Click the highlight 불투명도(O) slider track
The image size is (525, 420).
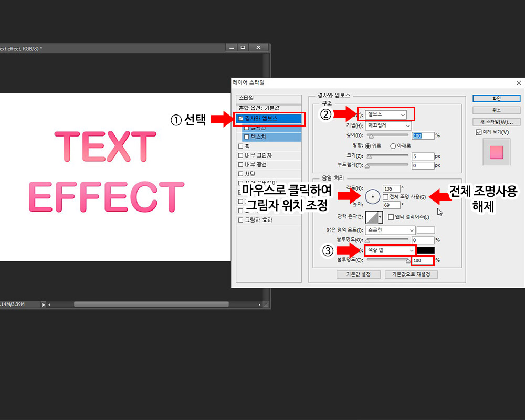pyautogui.click(x=388, y=240)
